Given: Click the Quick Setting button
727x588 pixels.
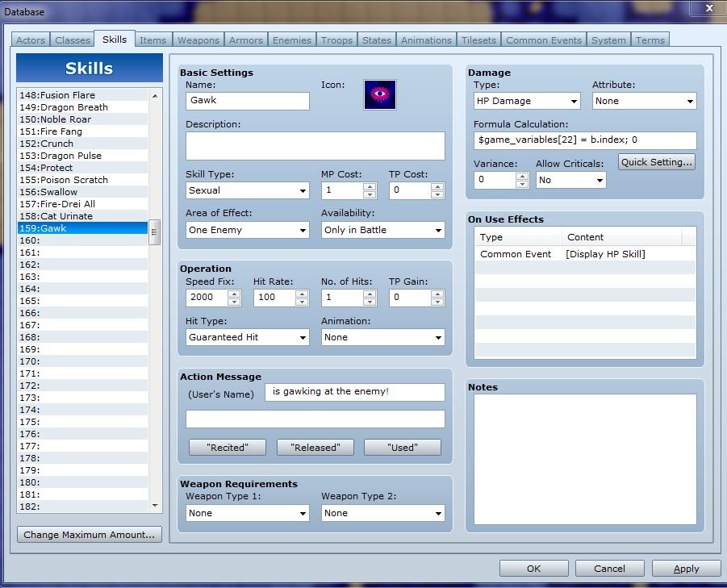Looking at the screenshot, I should pyautogui.click(x=657, y=162).
